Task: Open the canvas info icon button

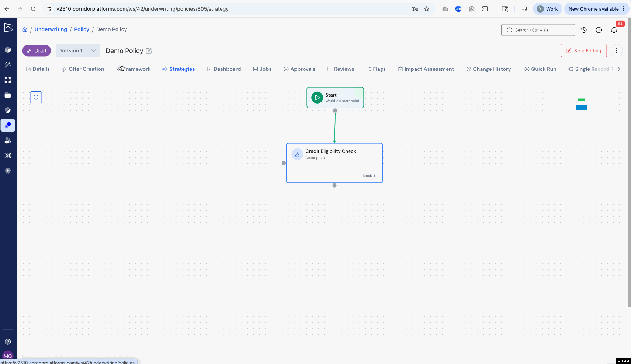Action: [36, 97]
